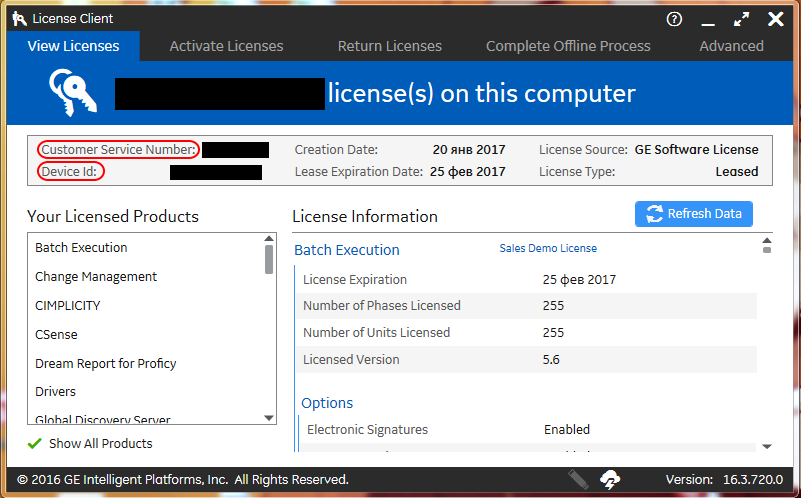
Task: Click the Creation Date value 20 янв 2017
Action: 469,150
